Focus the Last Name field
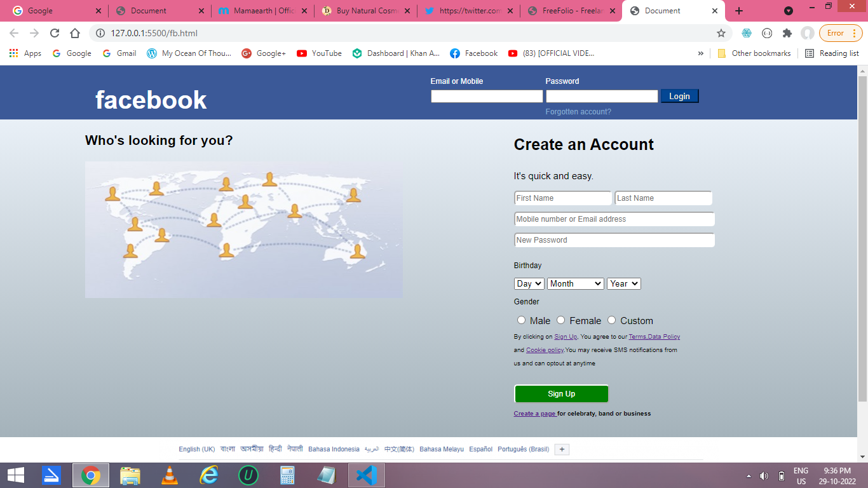868x488 pixels. [663, 198]
